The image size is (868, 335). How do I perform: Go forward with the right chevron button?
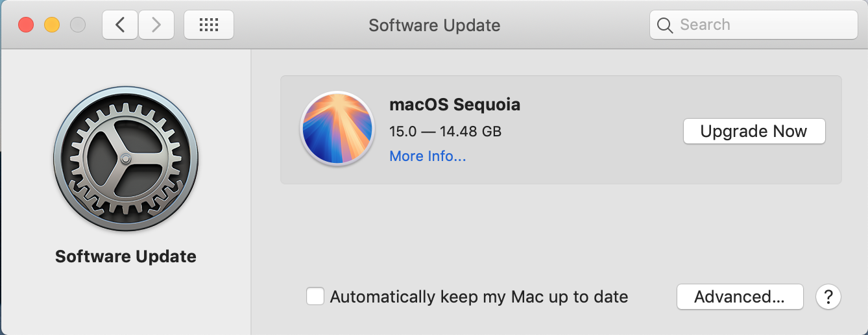[156, 25]
